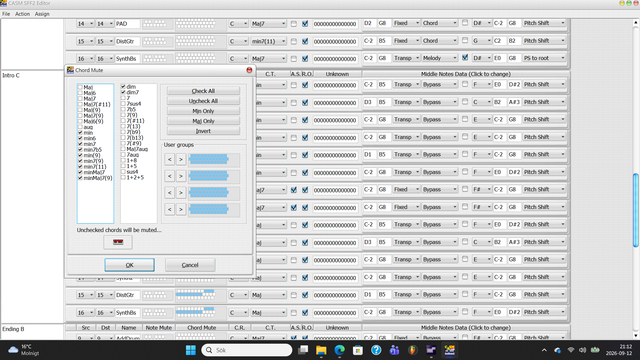Open the PAD row's Maj7 chord type dropdown
The image size is (640, 360).
pyautogui.click(x=269, y=24)
